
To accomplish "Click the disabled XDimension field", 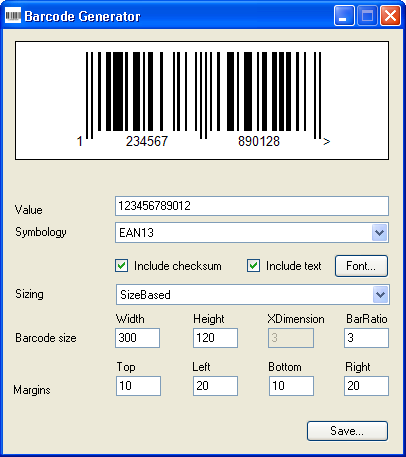I will click(291, 338).
